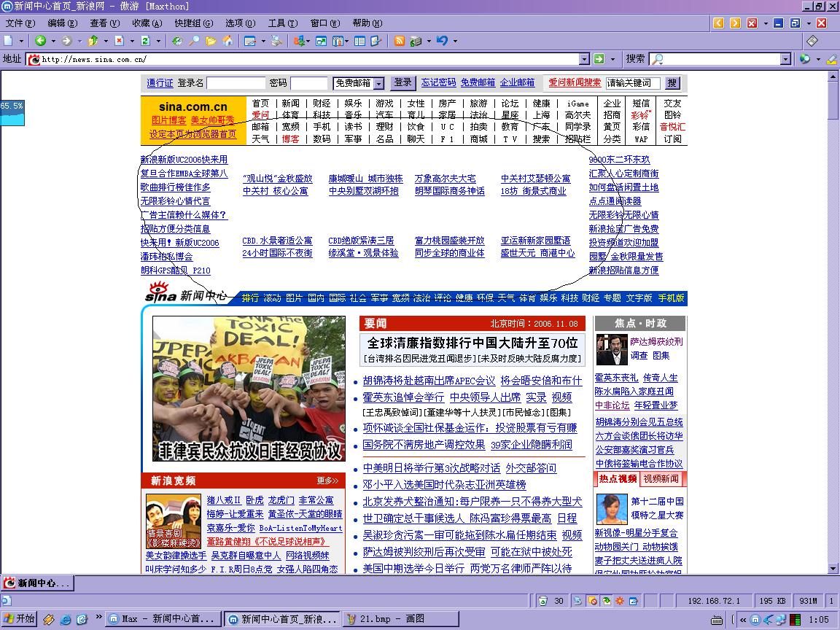Click the status bar popup blocker icon
Viewport: 840px width, 630px height.
pos(592,601)
